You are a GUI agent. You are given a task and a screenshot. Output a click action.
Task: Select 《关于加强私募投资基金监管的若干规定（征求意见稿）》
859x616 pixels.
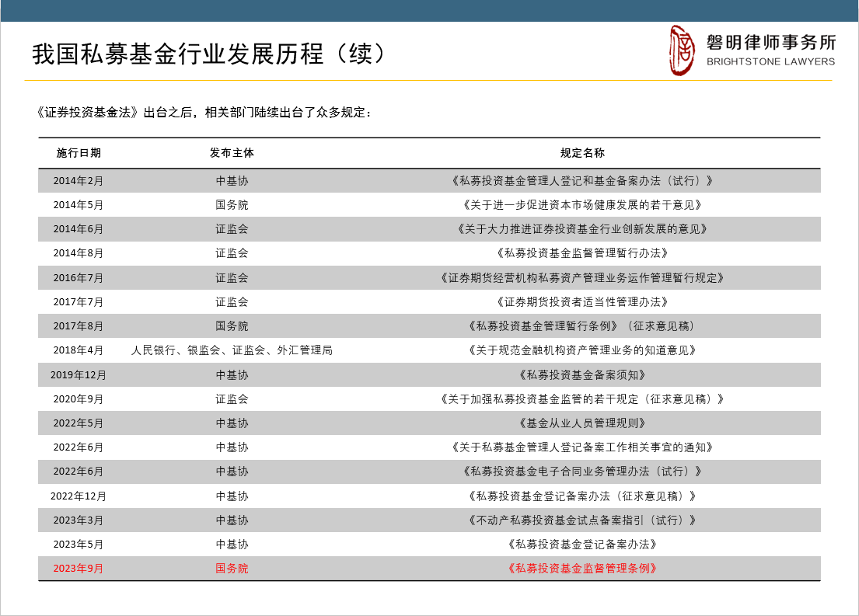click(x=582, y=399)
